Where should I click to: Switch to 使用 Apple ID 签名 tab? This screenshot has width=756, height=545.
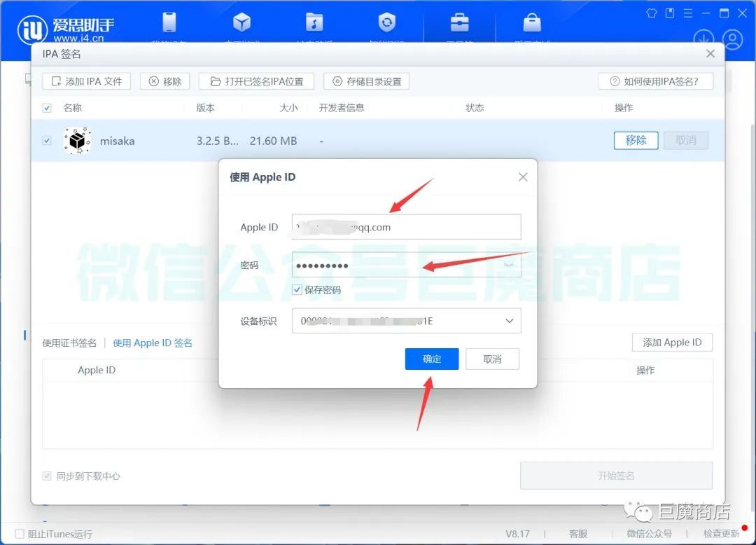coord(153,343)
